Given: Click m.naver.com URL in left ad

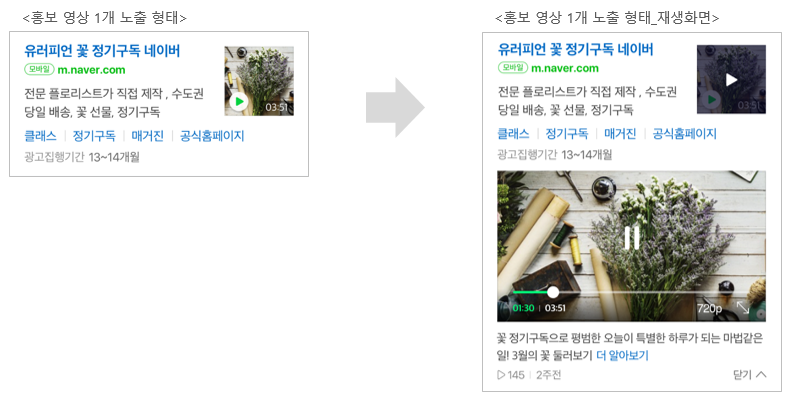Looking at the screenshot, I should 91,70.
